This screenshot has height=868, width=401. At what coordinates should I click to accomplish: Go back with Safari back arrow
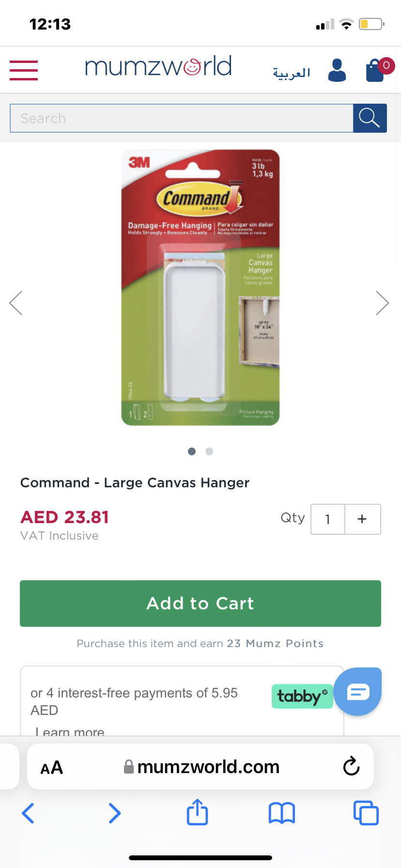(x=28, y=813)
